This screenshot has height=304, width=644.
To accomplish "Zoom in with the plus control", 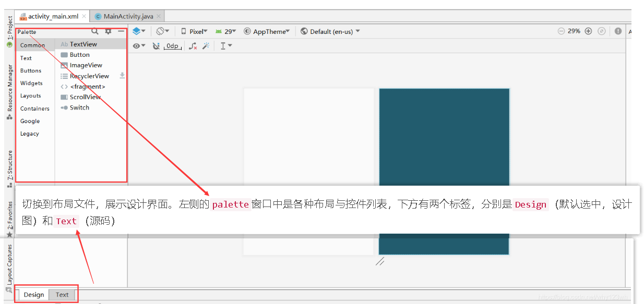I will click(588, 31).
